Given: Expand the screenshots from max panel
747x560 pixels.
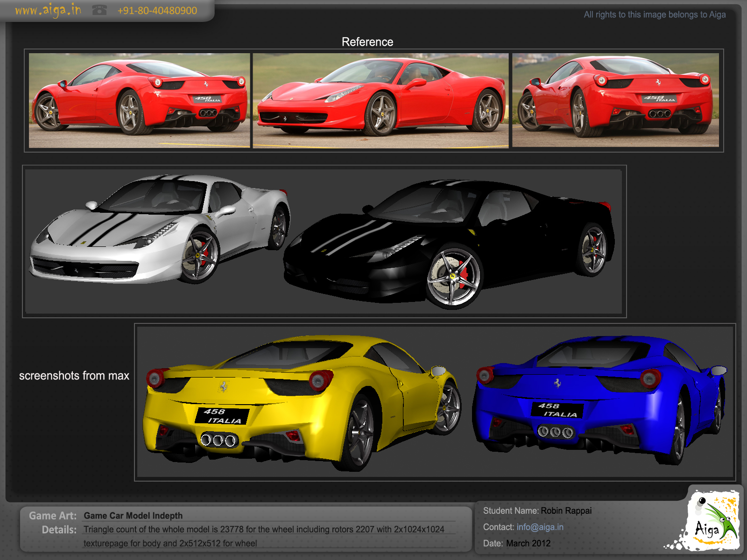Looking at the screenshot, I should (x=74, y=375).
